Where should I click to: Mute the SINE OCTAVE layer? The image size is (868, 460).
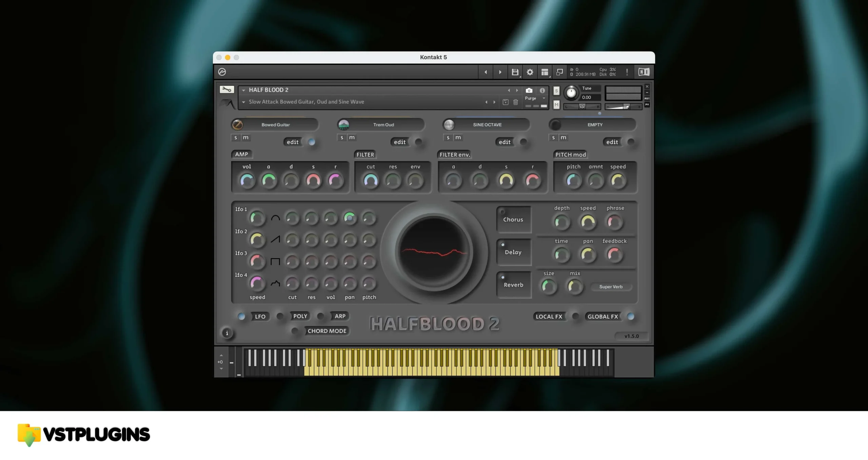pos(458,138)
